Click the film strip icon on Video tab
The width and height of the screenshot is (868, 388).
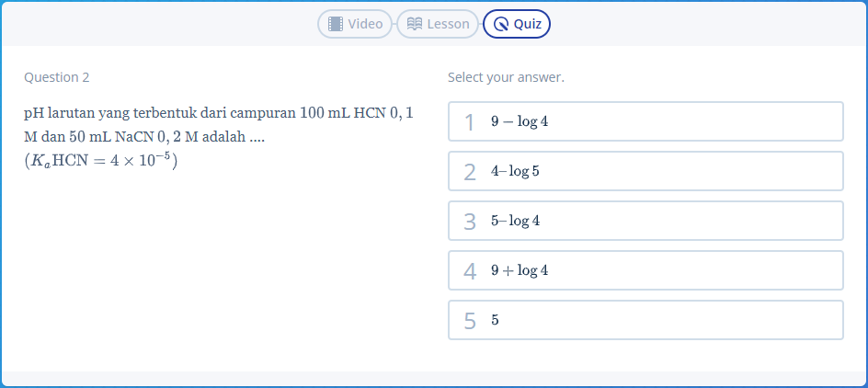coord(336,24)
